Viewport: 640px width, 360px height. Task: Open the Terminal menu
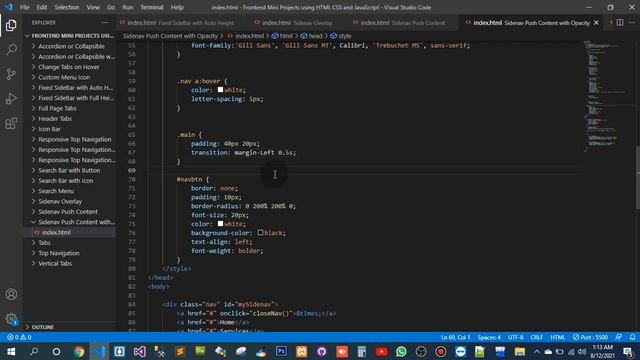152,7
